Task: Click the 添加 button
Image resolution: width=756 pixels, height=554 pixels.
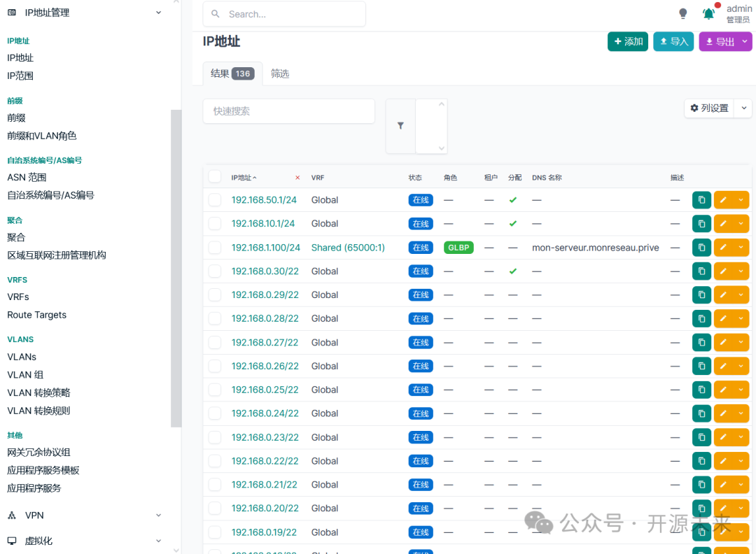Action: pyautogui.click(x=628, y=42)
